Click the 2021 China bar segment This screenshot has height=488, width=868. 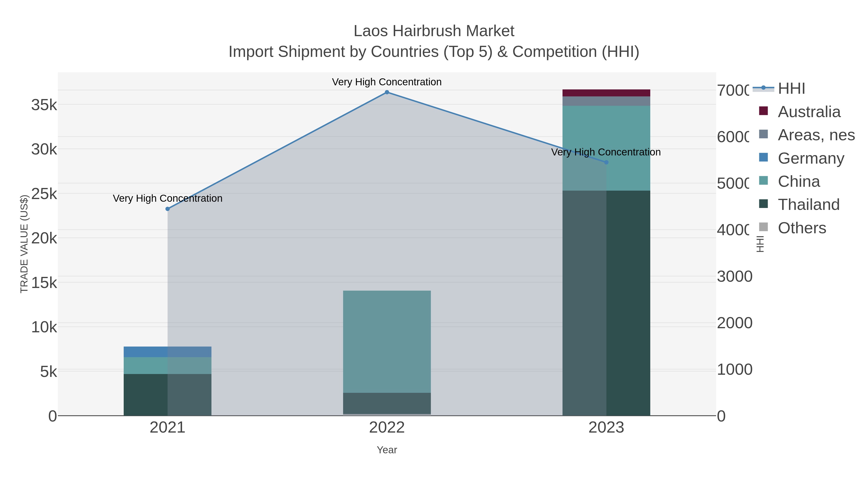(168, 365)
